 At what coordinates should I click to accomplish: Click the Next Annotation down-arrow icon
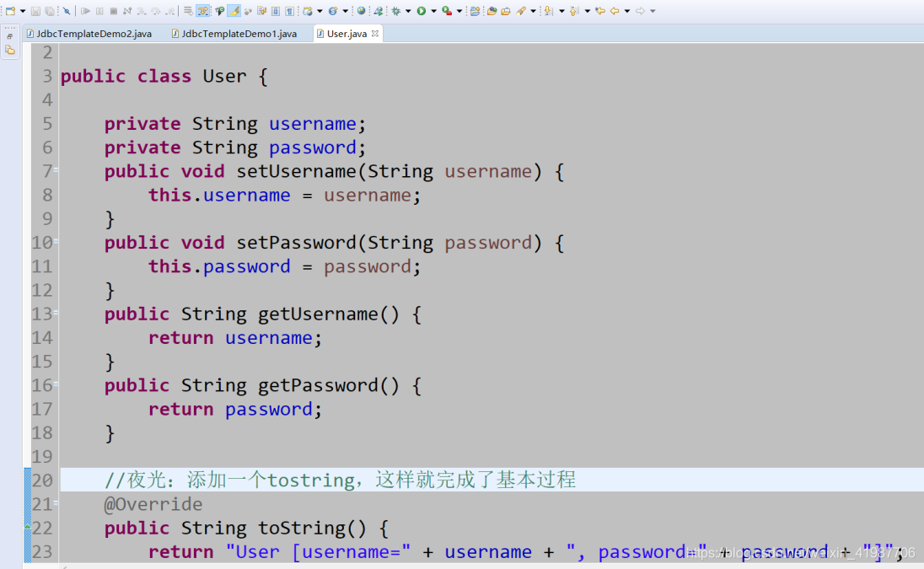[549, 11]
